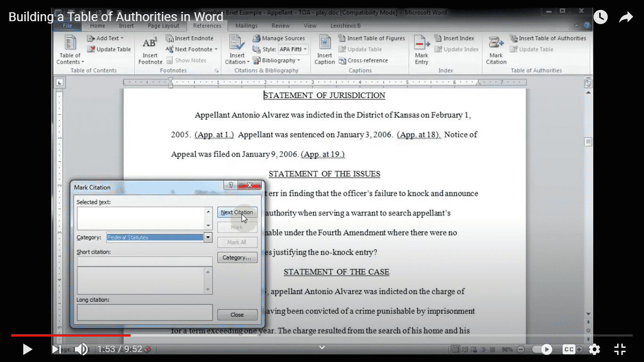Expand the video info chevron at the bottom
The image size is (644, 362).
click(x=322, y=347)
